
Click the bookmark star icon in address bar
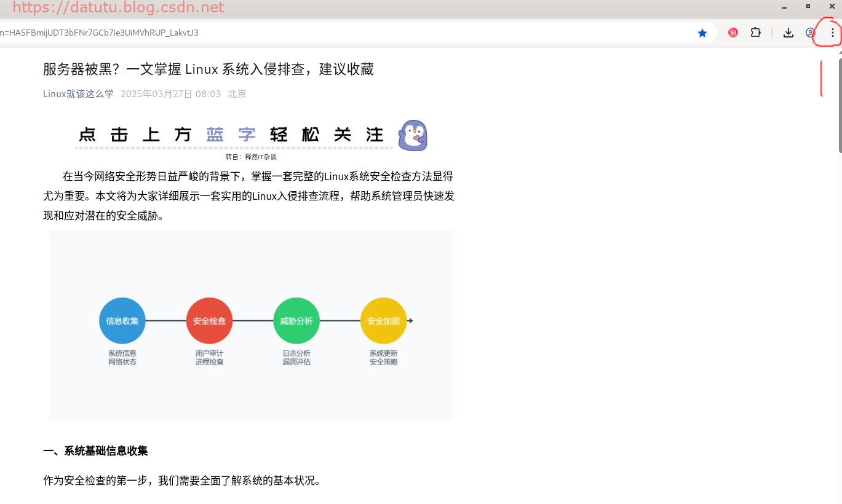702,33
